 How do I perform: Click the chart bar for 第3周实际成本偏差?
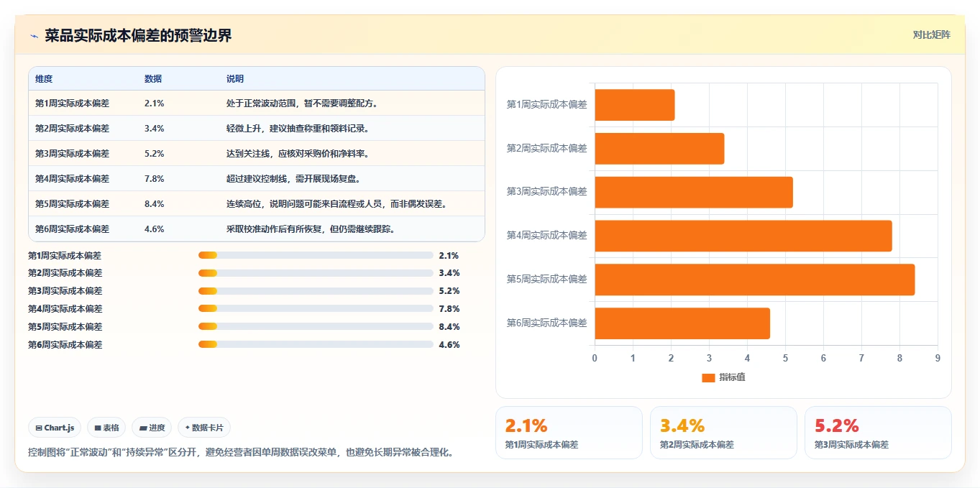694,192
